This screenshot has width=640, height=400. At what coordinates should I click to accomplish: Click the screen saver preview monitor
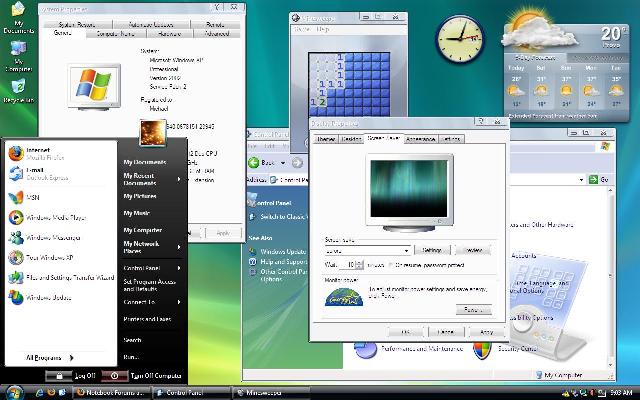[x=409, y=193]
